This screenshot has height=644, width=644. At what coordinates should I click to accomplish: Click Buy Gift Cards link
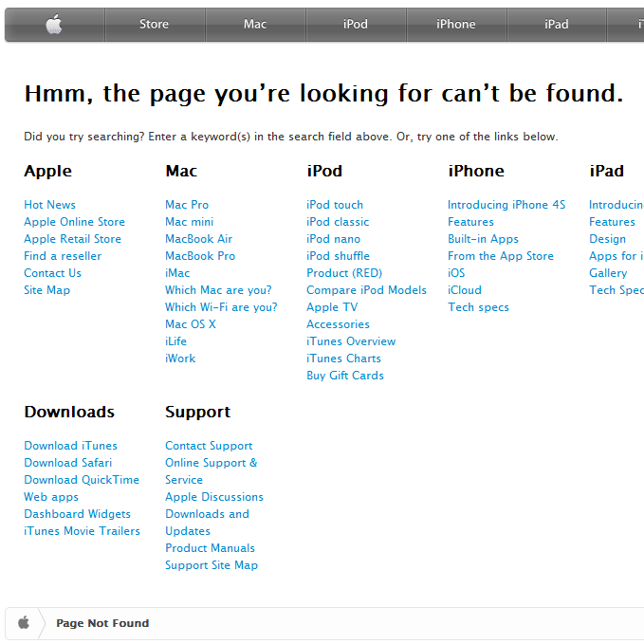point(345,376)
